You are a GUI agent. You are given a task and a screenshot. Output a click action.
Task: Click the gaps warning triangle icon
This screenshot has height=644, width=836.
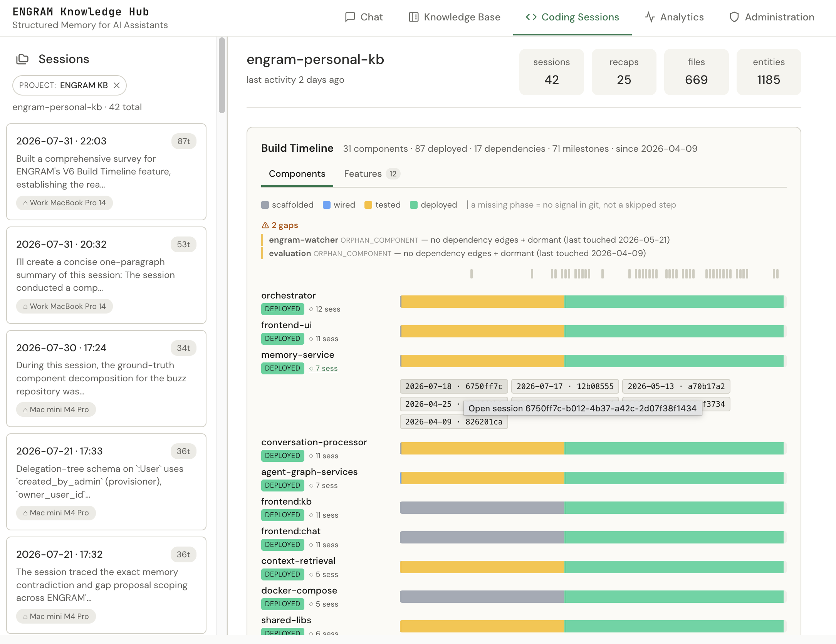pos(265,225)
